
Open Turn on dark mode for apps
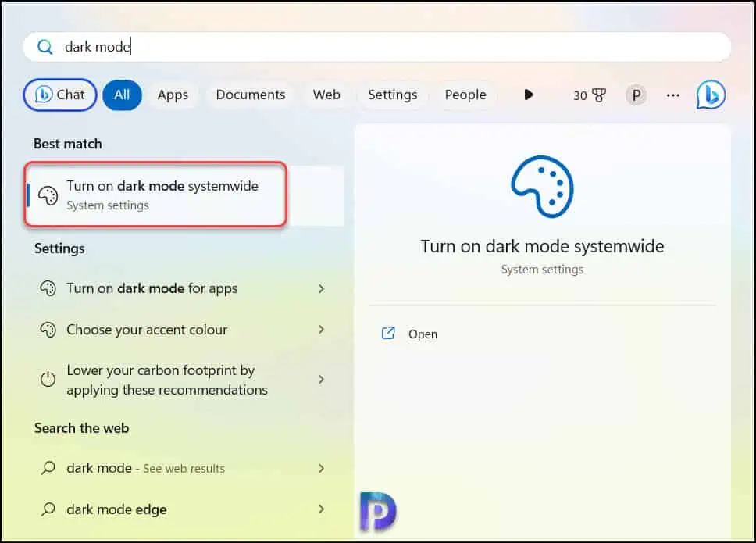tap(182, 288)
